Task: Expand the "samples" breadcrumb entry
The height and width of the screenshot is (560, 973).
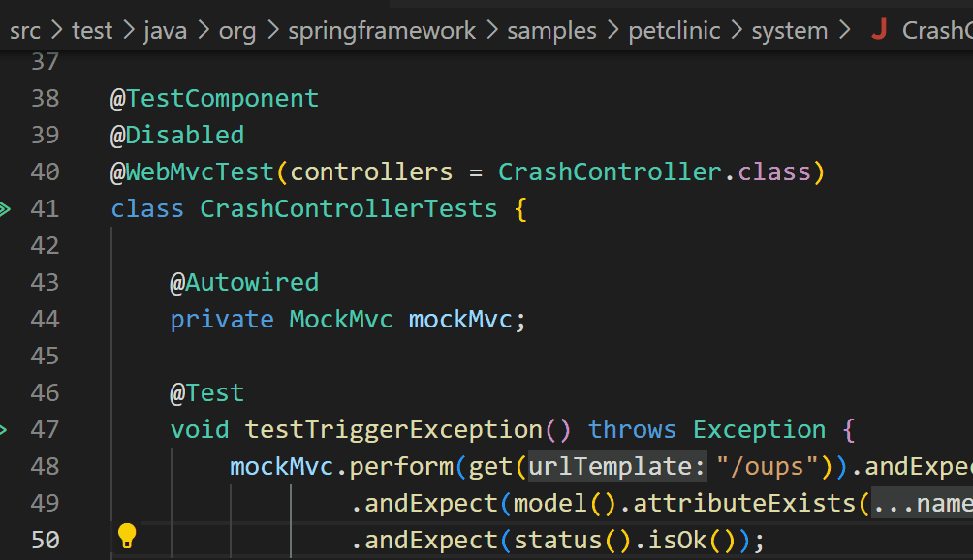Action: pos(551,29)
